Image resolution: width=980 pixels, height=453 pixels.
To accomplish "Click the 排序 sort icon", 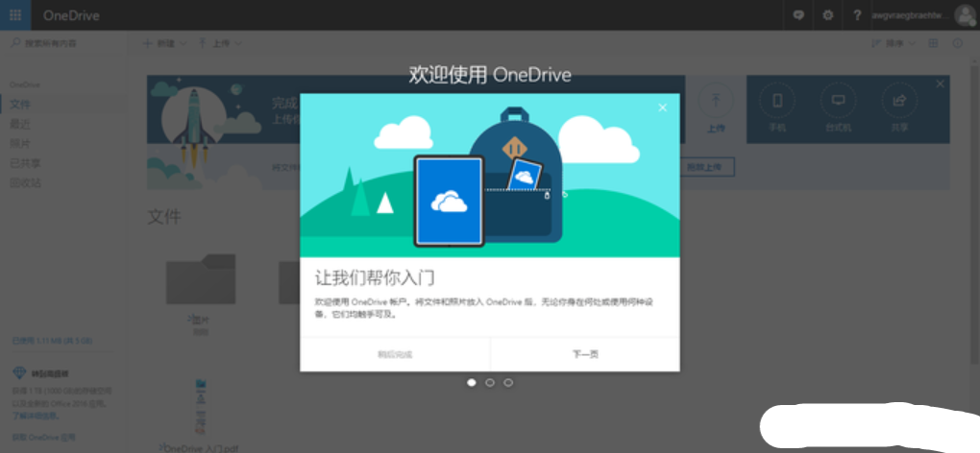I will (x=876, y=43).
